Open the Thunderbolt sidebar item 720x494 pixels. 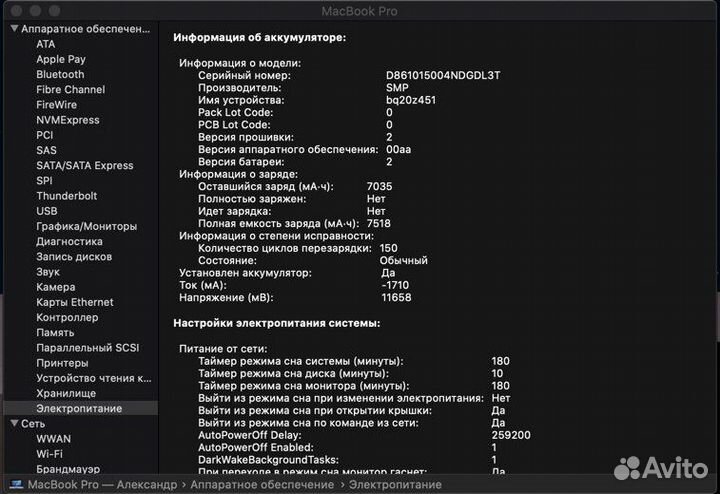point(67,196)
